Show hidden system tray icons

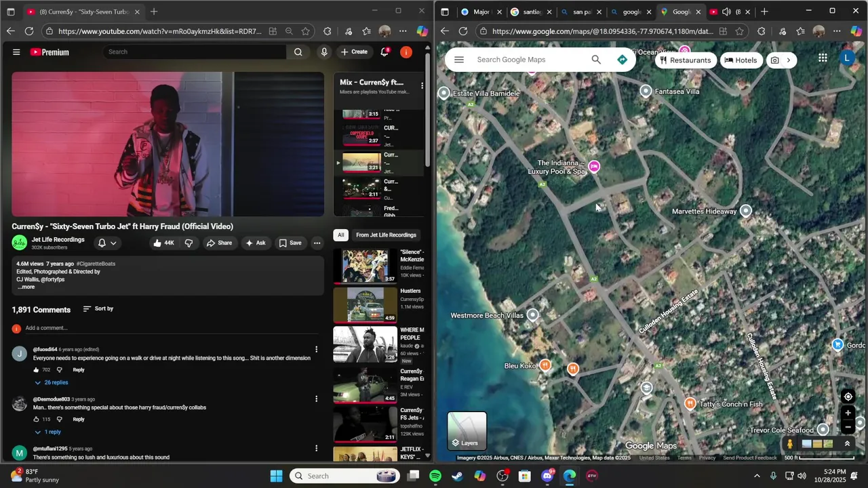(757, 476)
